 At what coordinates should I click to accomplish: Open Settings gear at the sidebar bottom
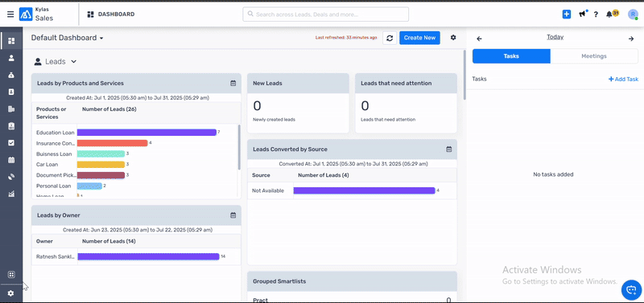tap(11, 293)
